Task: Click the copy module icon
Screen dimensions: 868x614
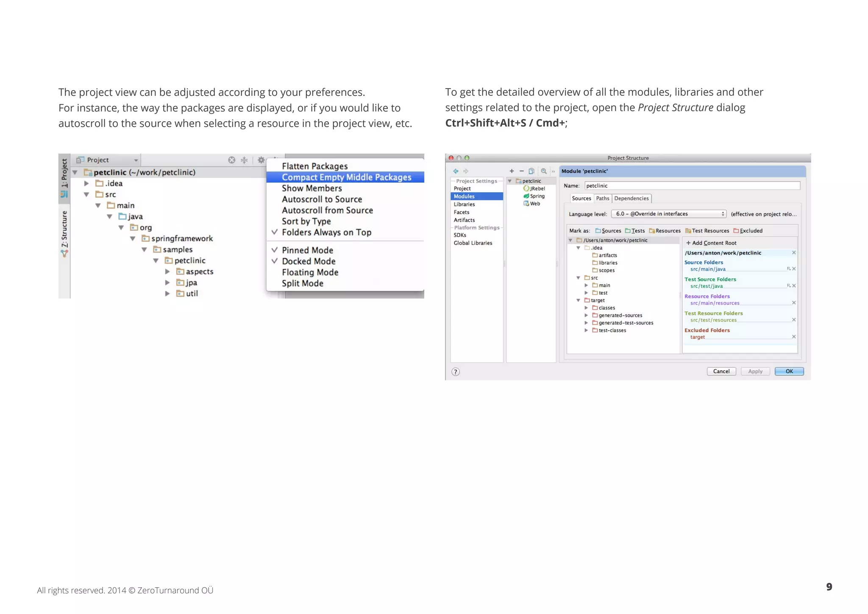Action: point(531,171)
